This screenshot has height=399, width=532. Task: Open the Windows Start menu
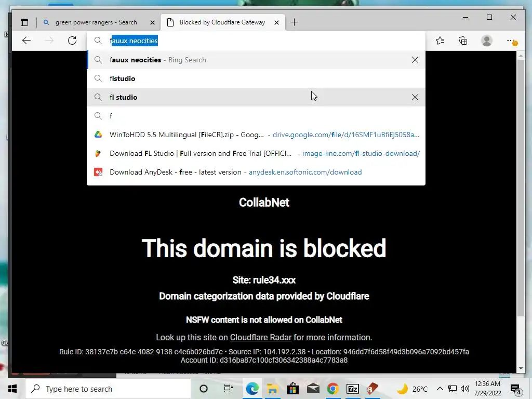12,389
